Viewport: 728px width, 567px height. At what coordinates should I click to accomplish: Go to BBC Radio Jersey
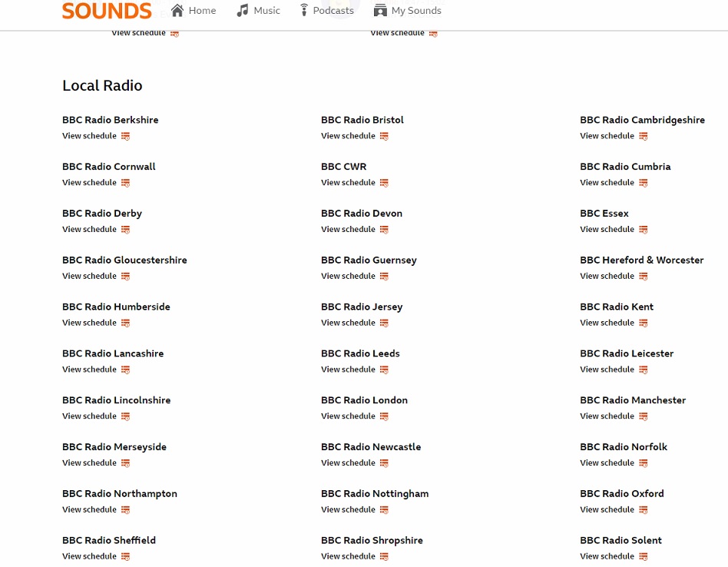pos(362,307)
